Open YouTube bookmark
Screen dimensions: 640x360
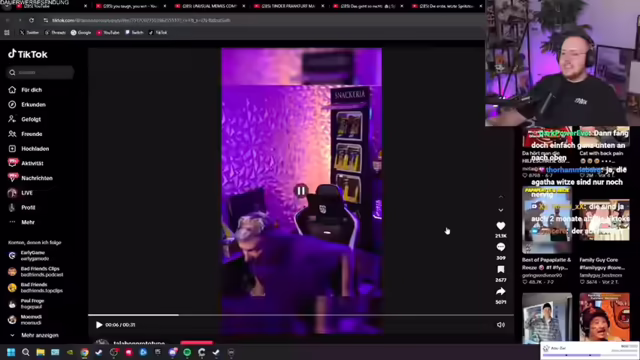(108, 33)
